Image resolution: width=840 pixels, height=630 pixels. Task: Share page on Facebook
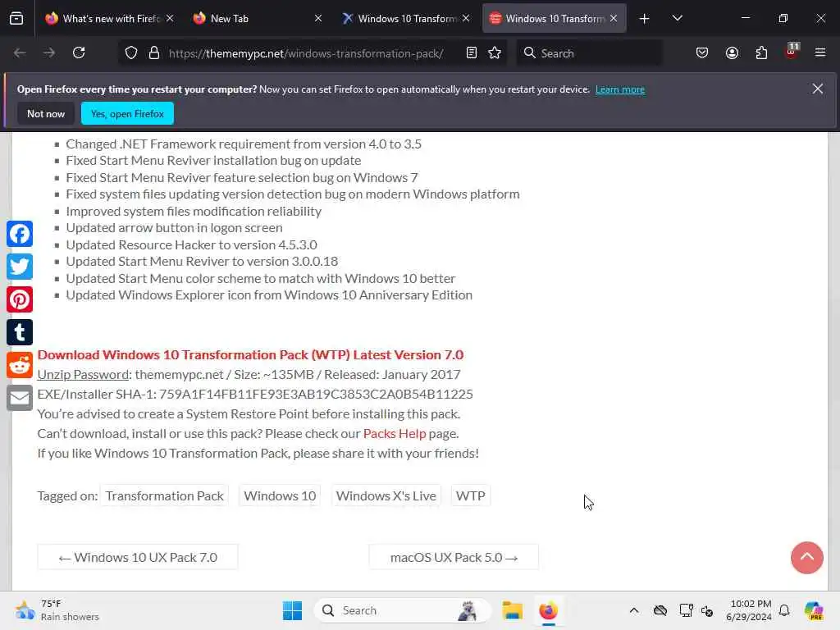tap(20, 234)
